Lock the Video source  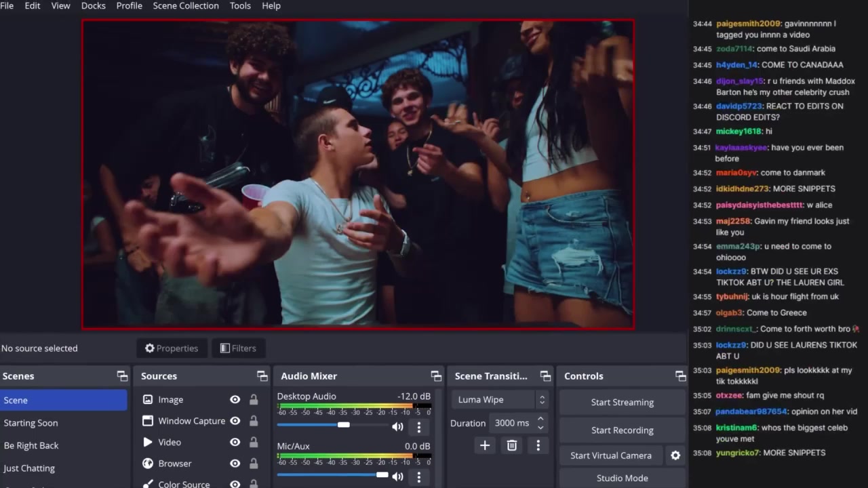coord(254,443)
